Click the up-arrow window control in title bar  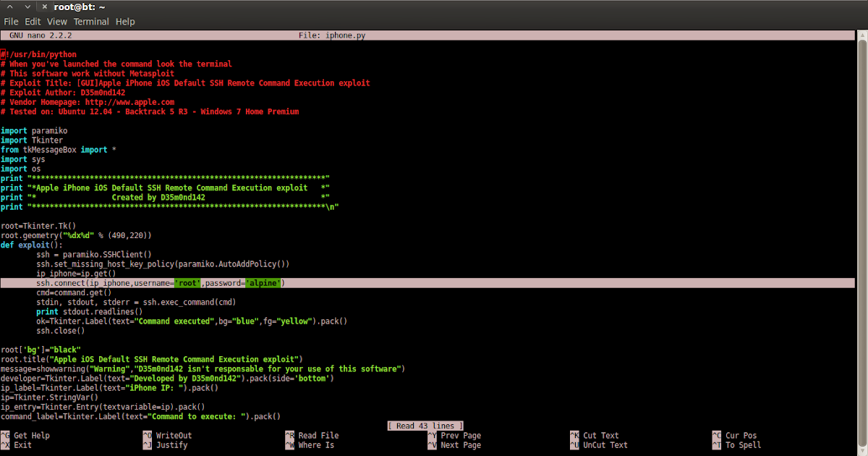9,7
